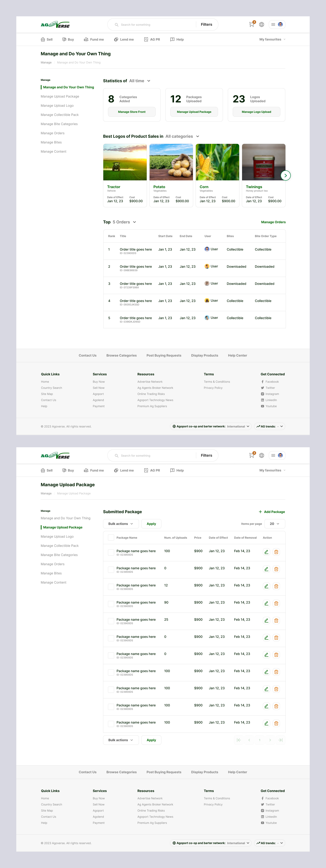Open Twinings product thumbnail
Screen dimensions: 326x868
264,162
